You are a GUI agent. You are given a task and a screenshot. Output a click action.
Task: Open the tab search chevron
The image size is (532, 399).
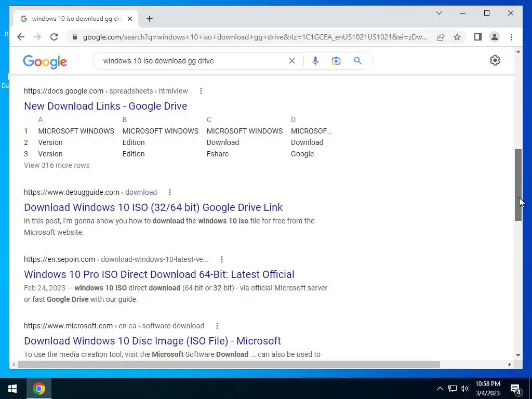tap(438, 13)
